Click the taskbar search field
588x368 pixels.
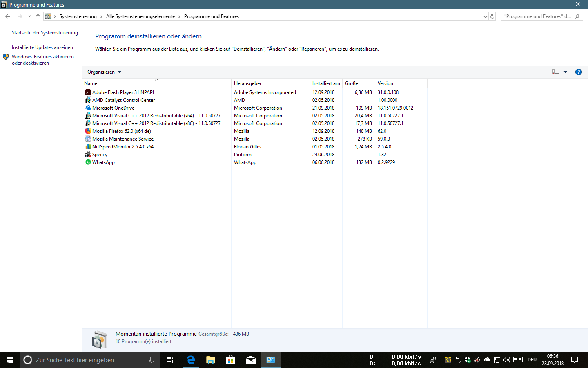pos(90,360)
